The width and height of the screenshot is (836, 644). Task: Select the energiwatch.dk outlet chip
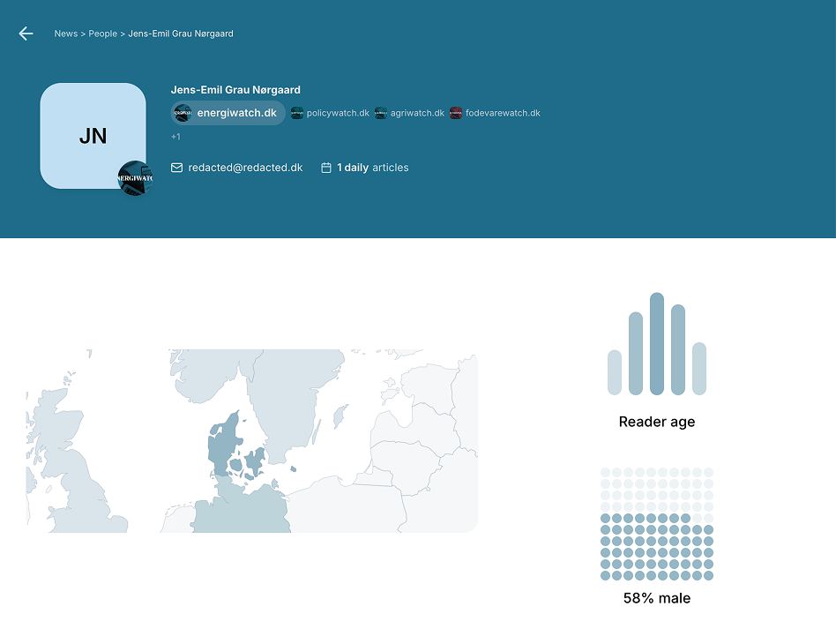tap(228, 113)
